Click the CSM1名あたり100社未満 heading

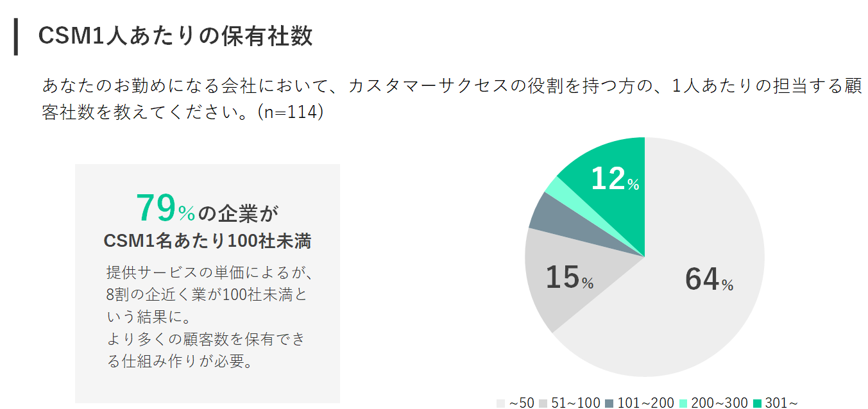coord(207,241)
